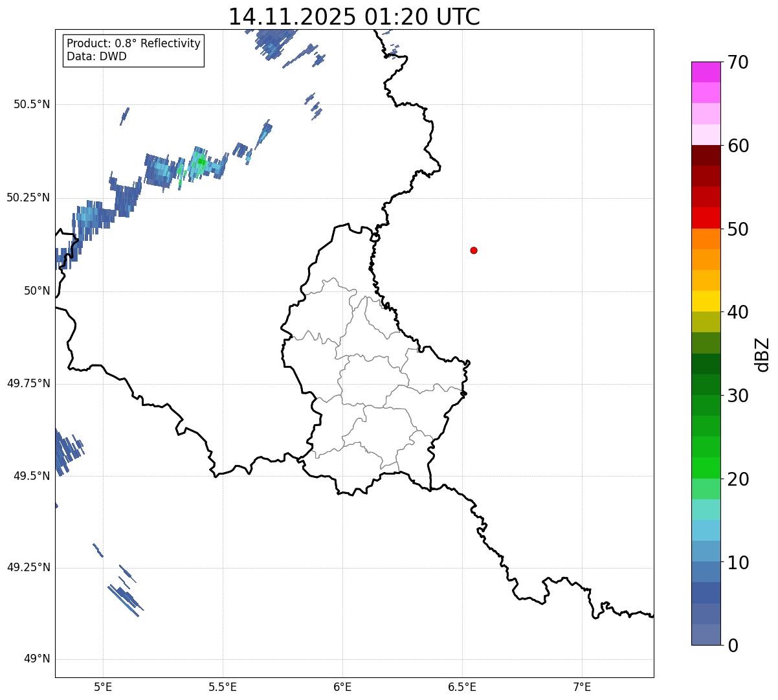The image size is (778, 700).
Task: Click the green reflectivity core near 5.4°E
Action: point(201,162)
